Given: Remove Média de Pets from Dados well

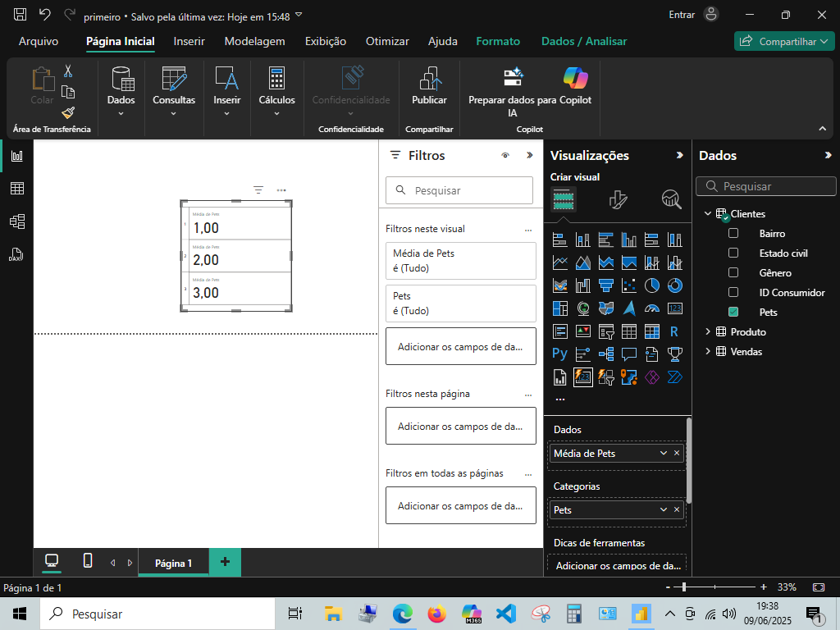Looking at the screenshot, I should pos(677,453).
